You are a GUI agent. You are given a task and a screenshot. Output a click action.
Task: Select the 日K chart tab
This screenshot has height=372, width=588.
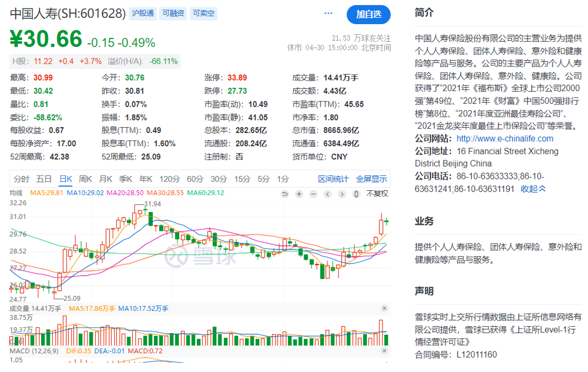click(66, 179)
